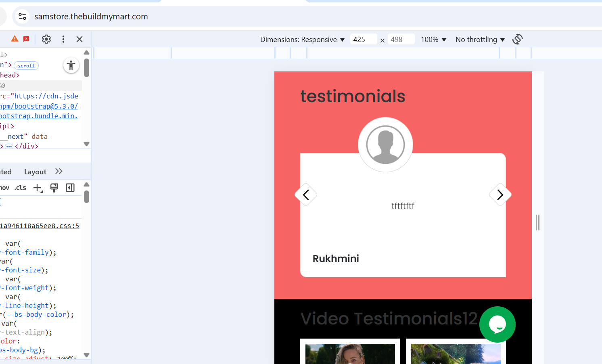Close the DevTools panel
Screen dimensions: 602x364
coord(79,39)
